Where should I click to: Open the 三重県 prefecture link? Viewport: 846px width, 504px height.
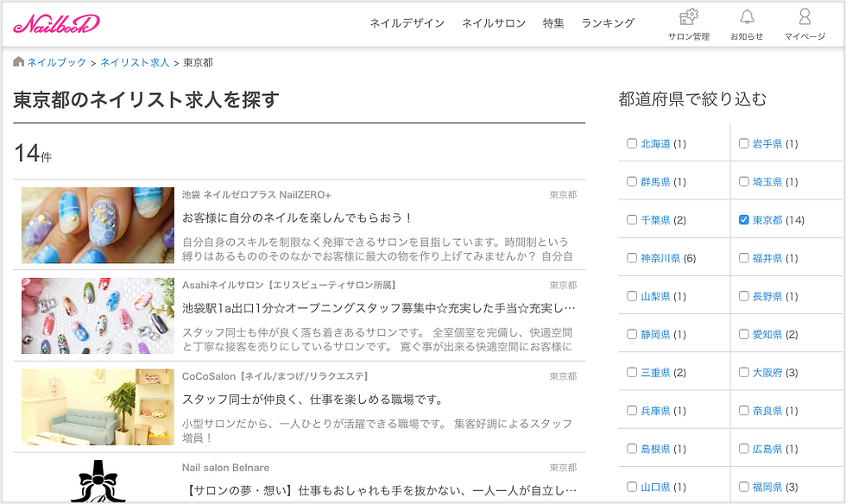tap(655, 373)
